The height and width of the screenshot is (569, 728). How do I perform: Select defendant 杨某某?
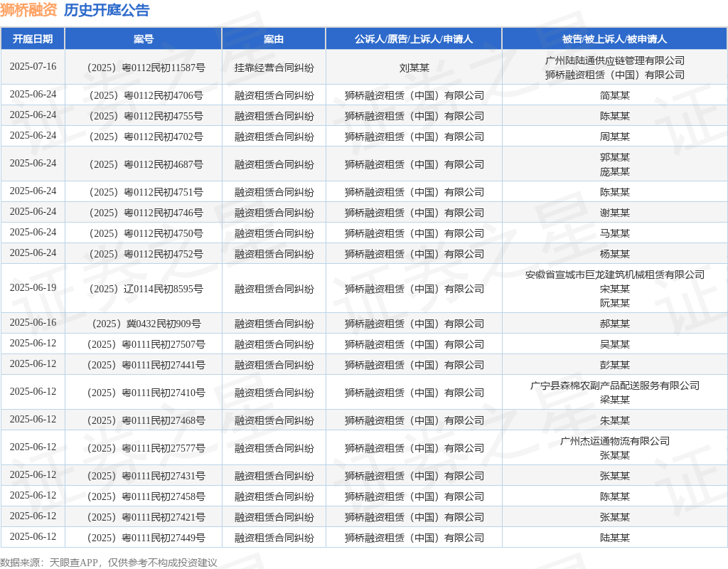615,255
